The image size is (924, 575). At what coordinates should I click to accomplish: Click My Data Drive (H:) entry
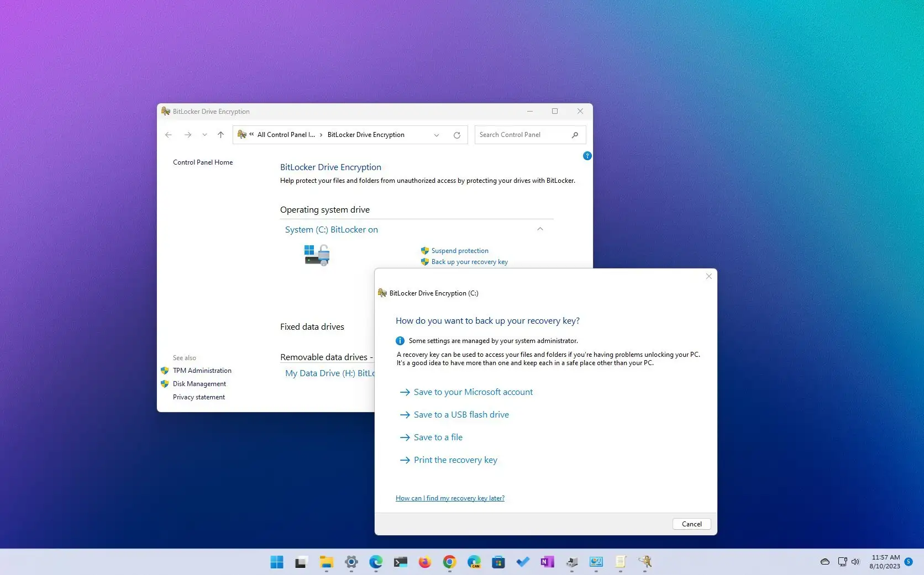pos(330,373)
